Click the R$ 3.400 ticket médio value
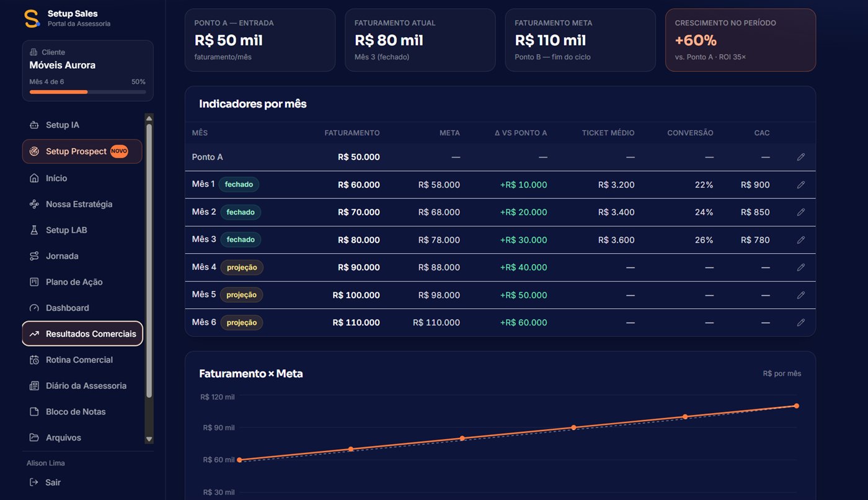 pos(616,212)
